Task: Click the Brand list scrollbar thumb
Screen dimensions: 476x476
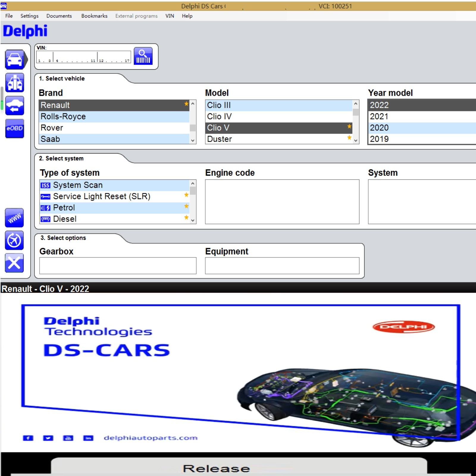Action: coord(192,128)
